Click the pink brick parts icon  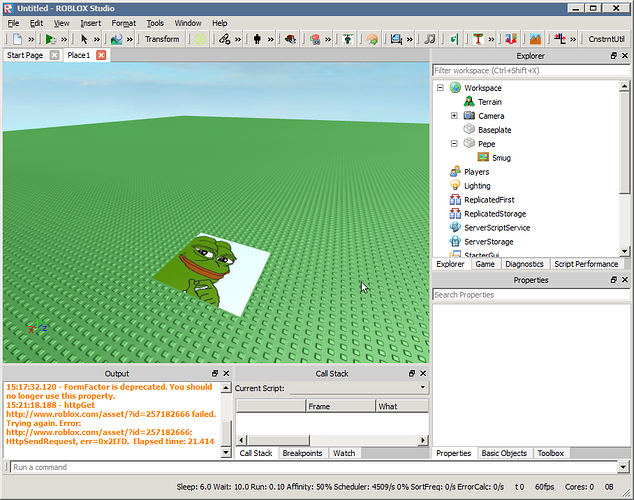click(315, 39)
